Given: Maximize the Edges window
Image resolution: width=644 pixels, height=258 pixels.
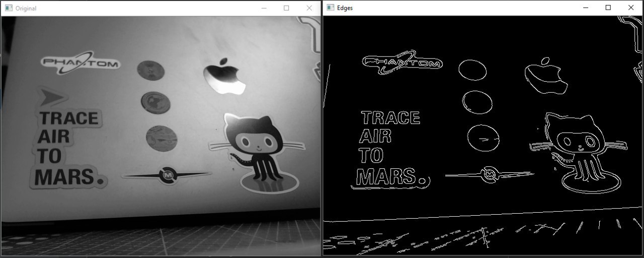Looking at the screenshot, I should point(608,8).
